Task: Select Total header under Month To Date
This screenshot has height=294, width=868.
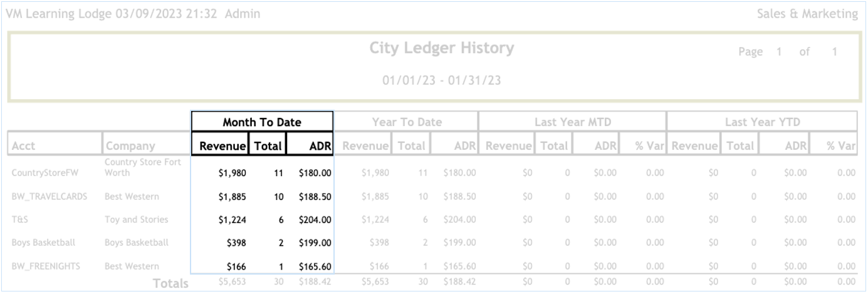Action: click(x=268, y=145)
